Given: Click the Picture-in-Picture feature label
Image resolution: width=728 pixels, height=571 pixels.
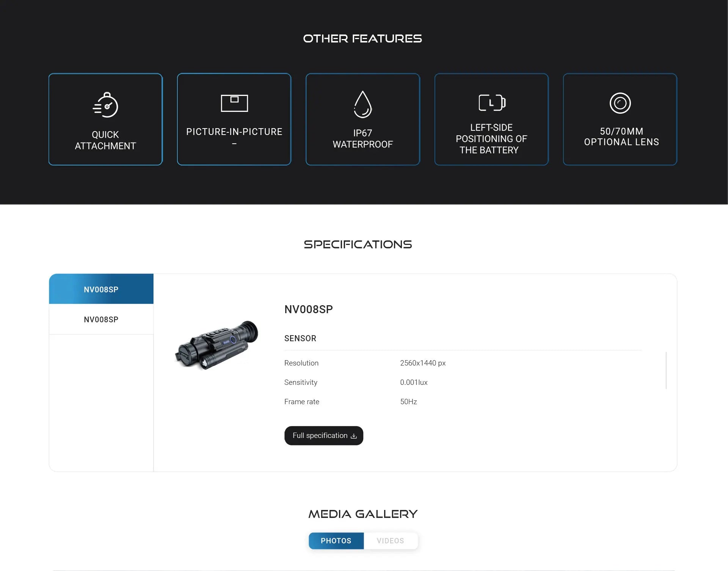Looking at the screenshot, I should (x=234, y=132).
